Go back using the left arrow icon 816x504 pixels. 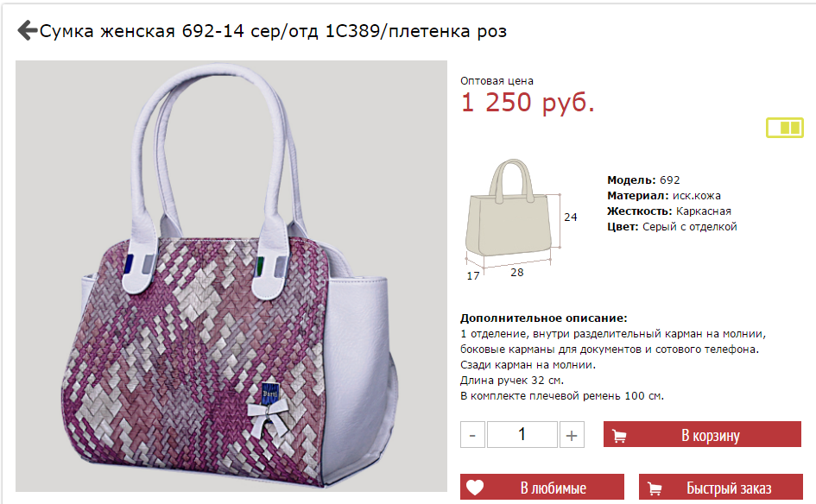tap(27, 30)
